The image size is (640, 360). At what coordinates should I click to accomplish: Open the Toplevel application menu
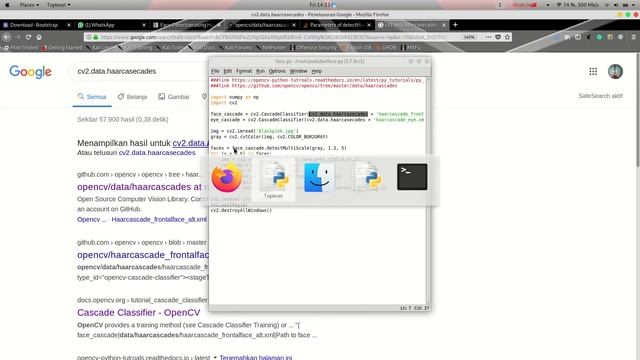58,5
